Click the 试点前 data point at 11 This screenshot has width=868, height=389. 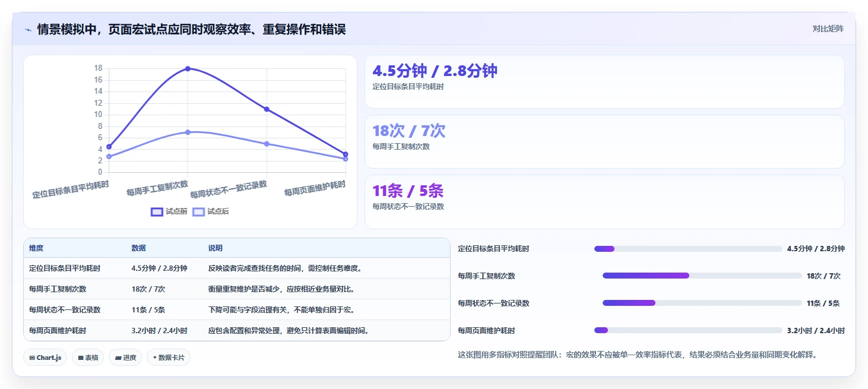[267, 109]
